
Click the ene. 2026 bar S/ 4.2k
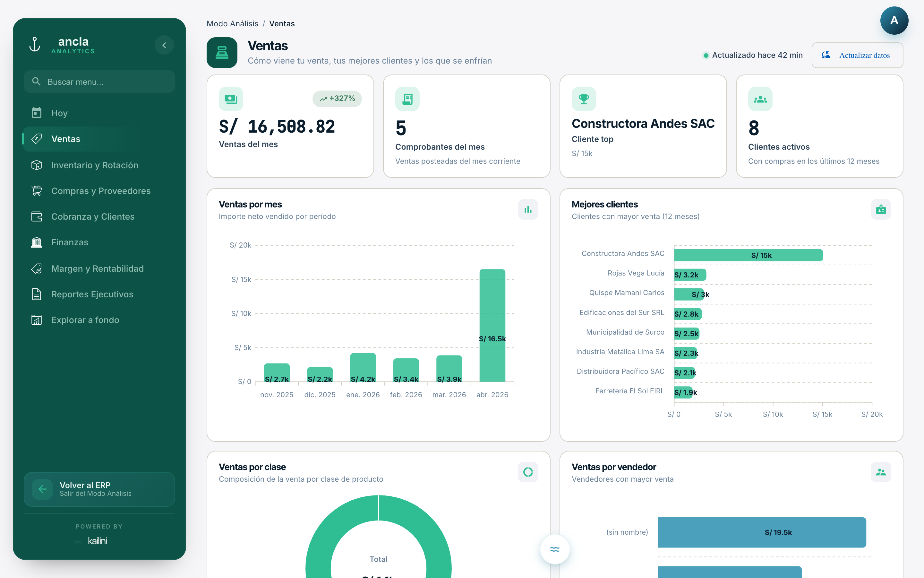coord(363,367)
